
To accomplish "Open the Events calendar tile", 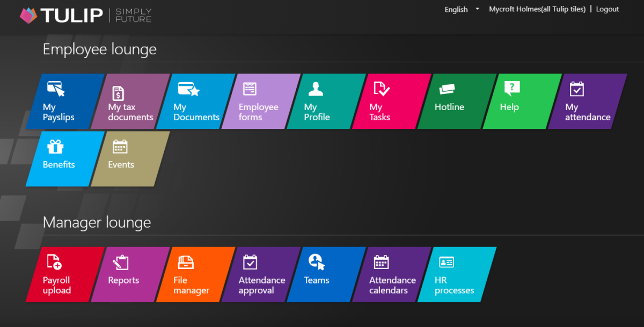I will click(x=130, y=159).
